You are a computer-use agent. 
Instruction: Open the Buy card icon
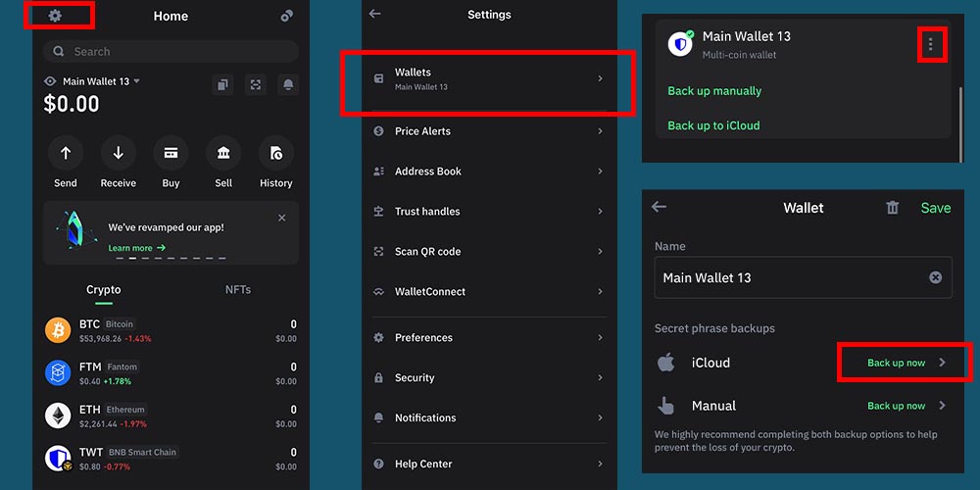pyautogui.click(x=171, y=153)
